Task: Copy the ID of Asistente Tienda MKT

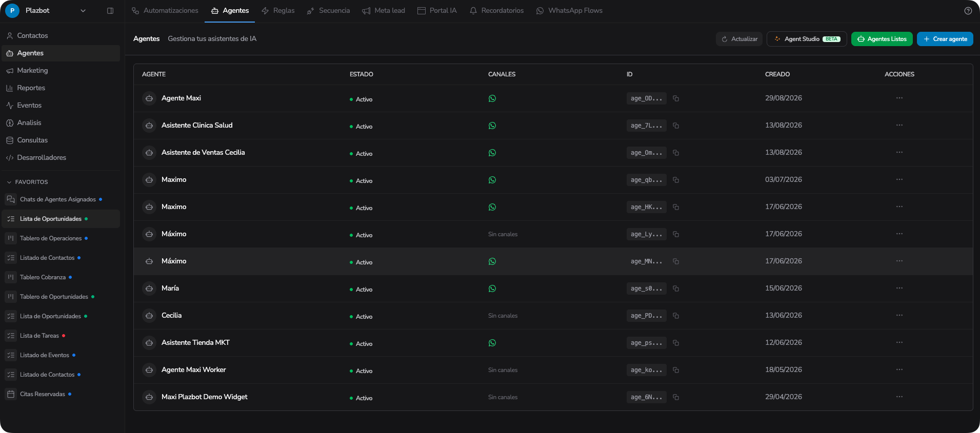Action: (676, 343)
